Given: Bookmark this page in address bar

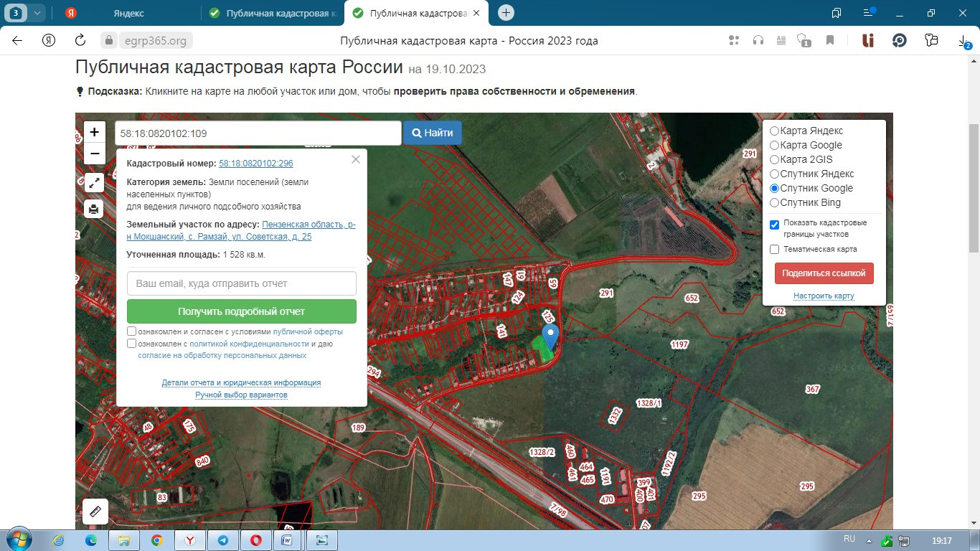Looking at the screenshot, I should click(830, 41).
